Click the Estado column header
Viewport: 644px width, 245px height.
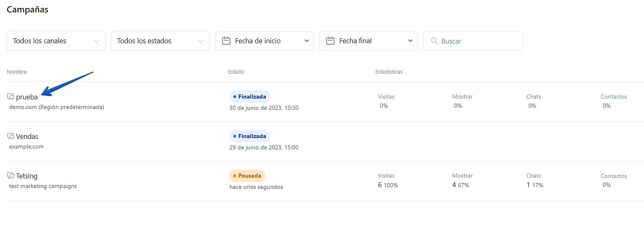click(236, 72)
